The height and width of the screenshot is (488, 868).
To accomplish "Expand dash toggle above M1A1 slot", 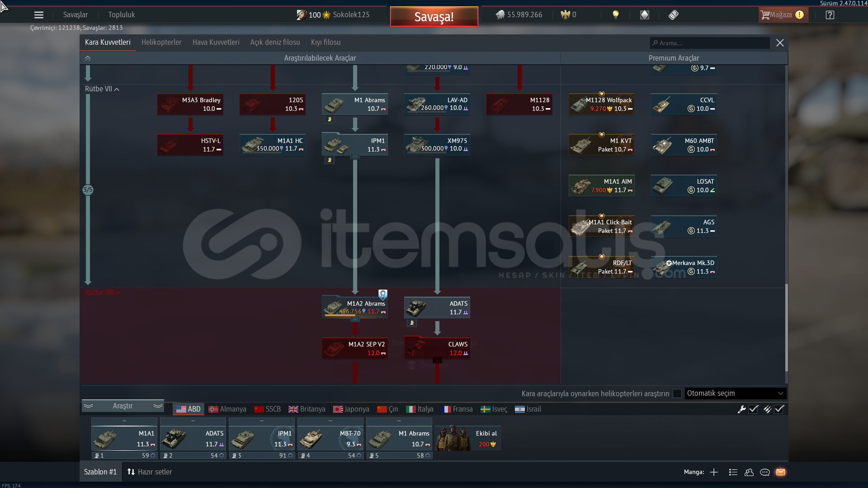I will tap(124, 421).
